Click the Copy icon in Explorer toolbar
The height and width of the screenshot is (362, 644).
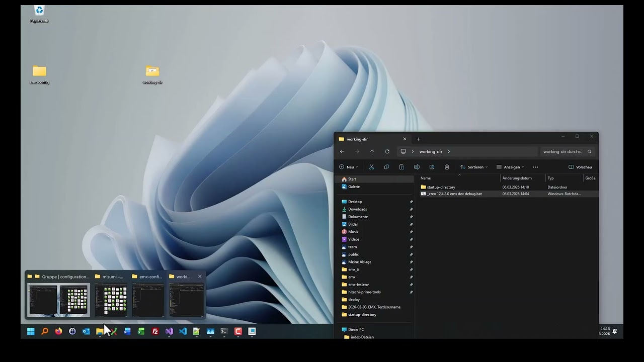[x=386, y=167]
